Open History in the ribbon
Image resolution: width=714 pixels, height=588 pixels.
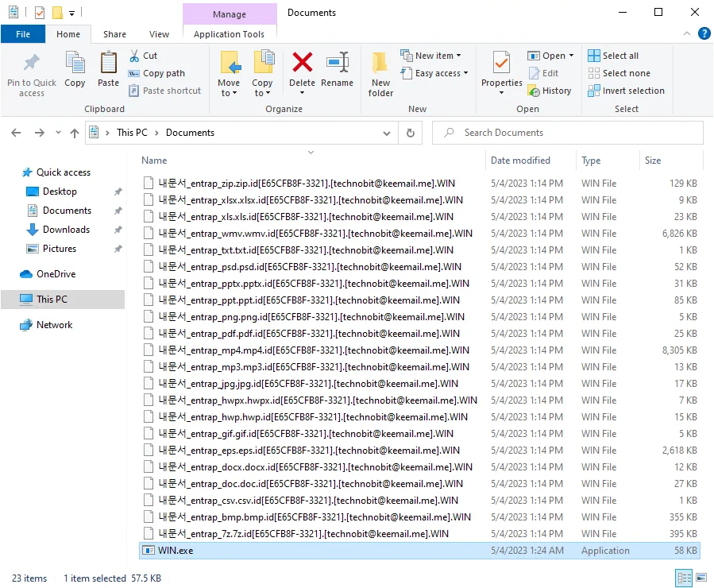click(550, 91)
